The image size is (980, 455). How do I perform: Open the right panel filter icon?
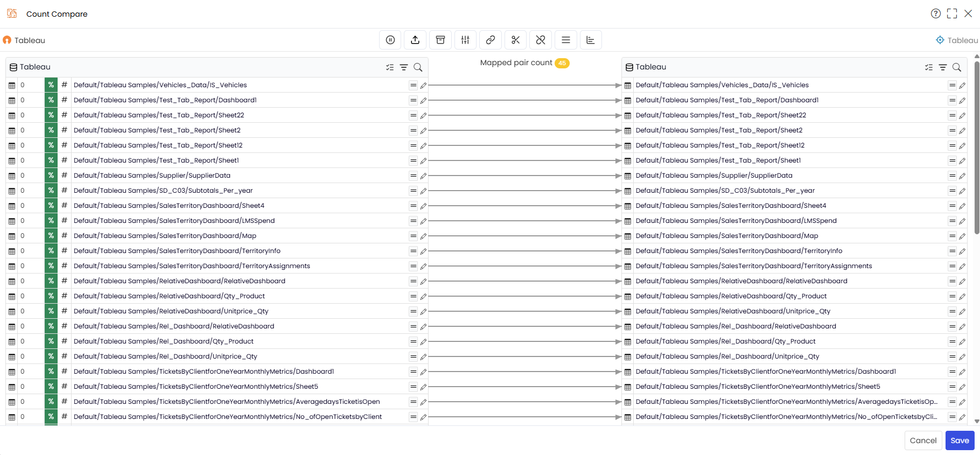pos(943,67)
